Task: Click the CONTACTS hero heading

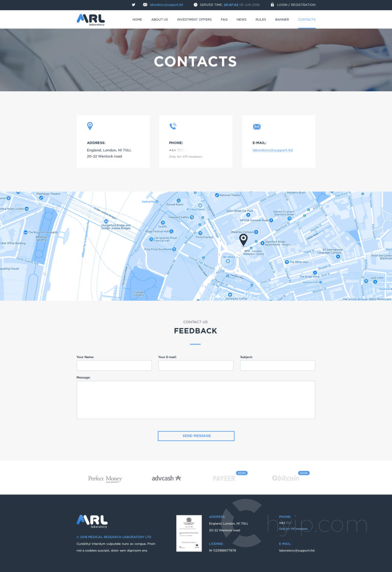Action: pos(196,62)
